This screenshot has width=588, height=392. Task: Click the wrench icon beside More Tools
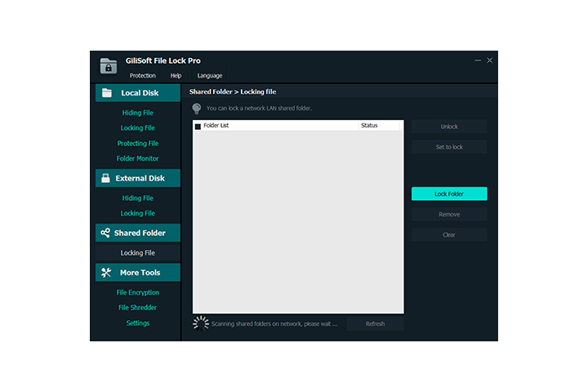pyautogui.click(x=106, y=272)
